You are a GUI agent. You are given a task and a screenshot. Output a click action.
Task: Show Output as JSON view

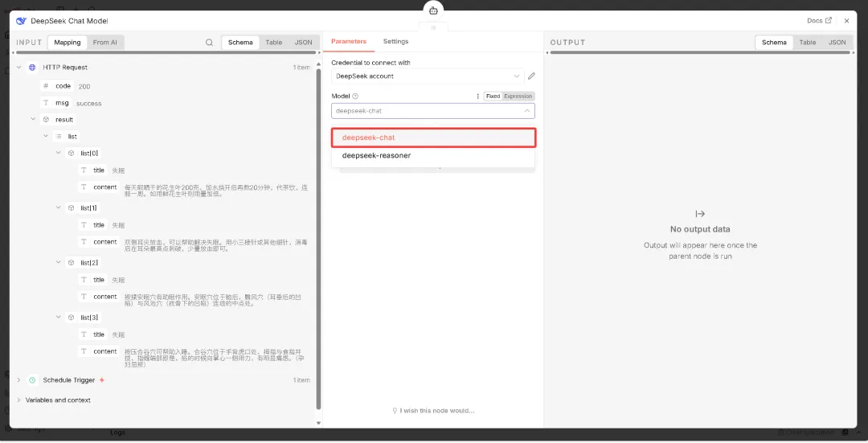tap(837, 42)
